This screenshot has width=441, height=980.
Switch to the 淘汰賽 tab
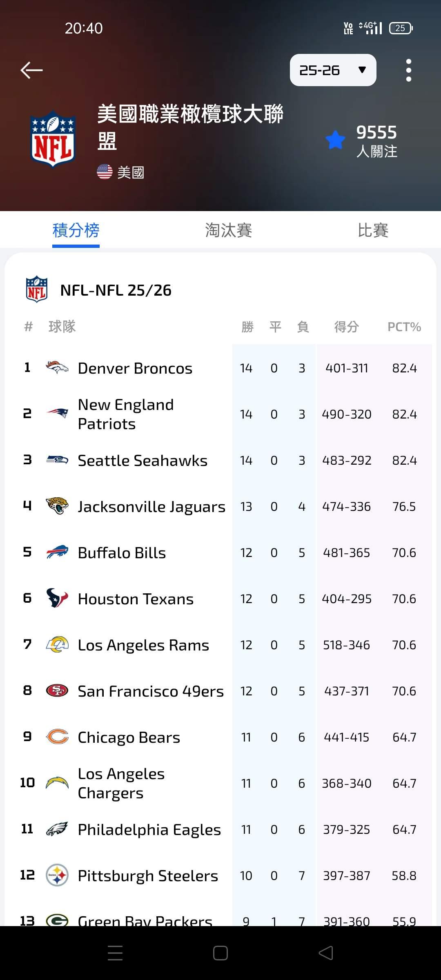coord(228,230)
